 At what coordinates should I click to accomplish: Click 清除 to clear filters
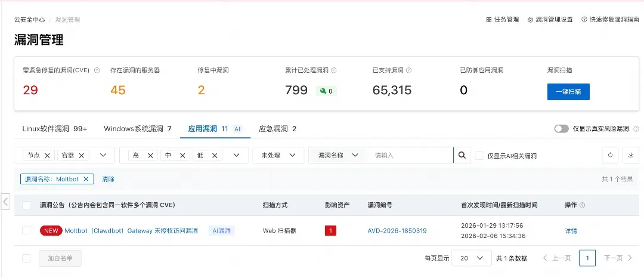pyautogui.click(x=108, y=179)
